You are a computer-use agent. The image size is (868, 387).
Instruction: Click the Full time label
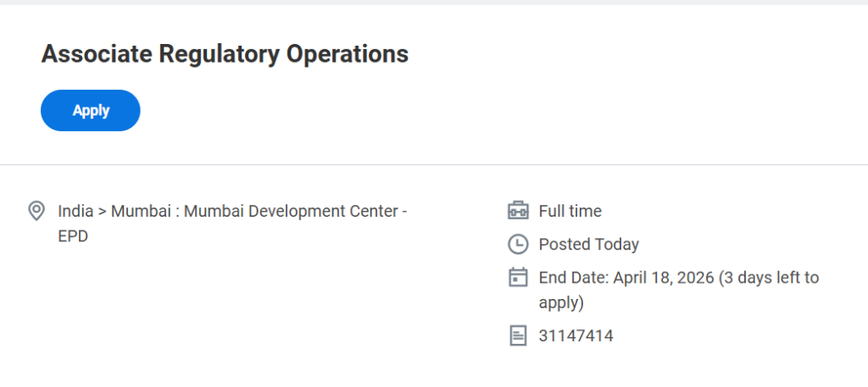[570, 211]
